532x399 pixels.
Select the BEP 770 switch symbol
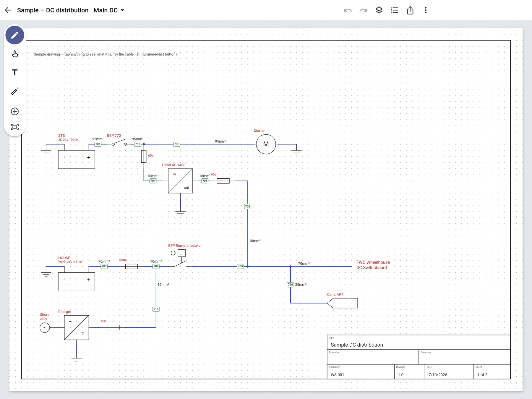click(x=119, y=142)
